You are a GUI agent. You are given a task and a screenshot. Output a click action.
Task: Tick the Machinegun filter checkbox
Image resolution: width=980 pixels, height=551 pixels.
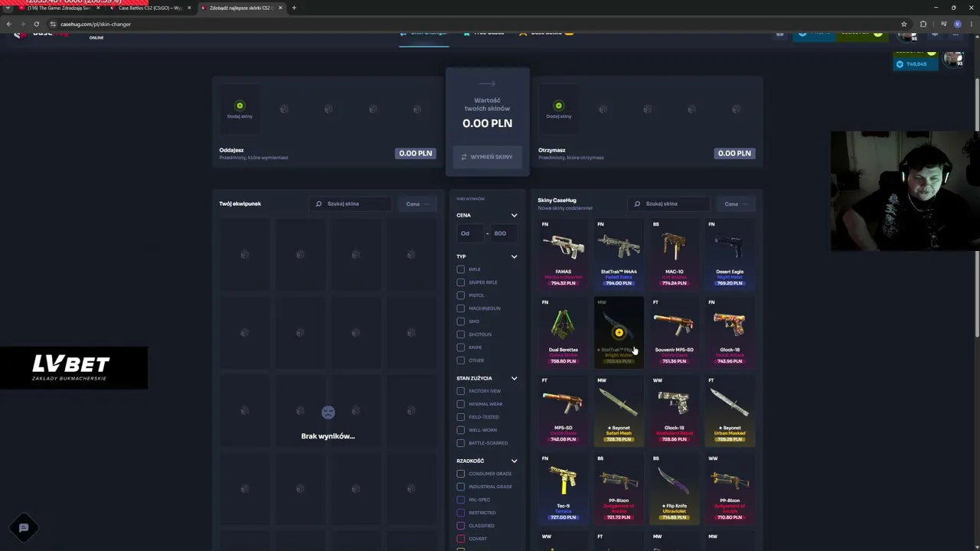point(460,308)
